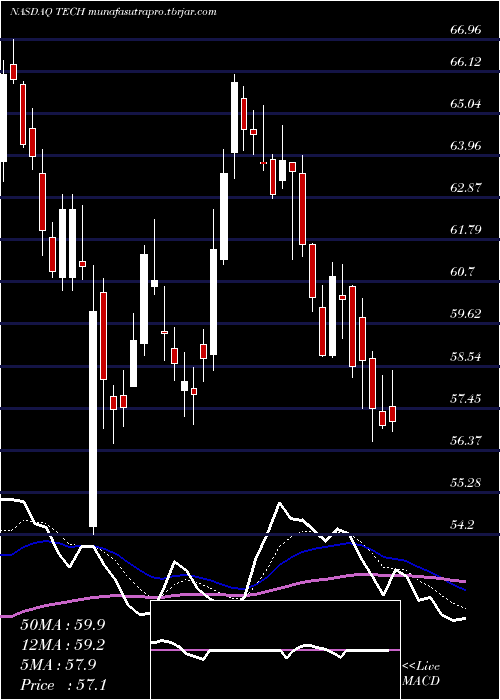Click the 66.96 price axis label
500x700 pixels.
pos(466,30)
